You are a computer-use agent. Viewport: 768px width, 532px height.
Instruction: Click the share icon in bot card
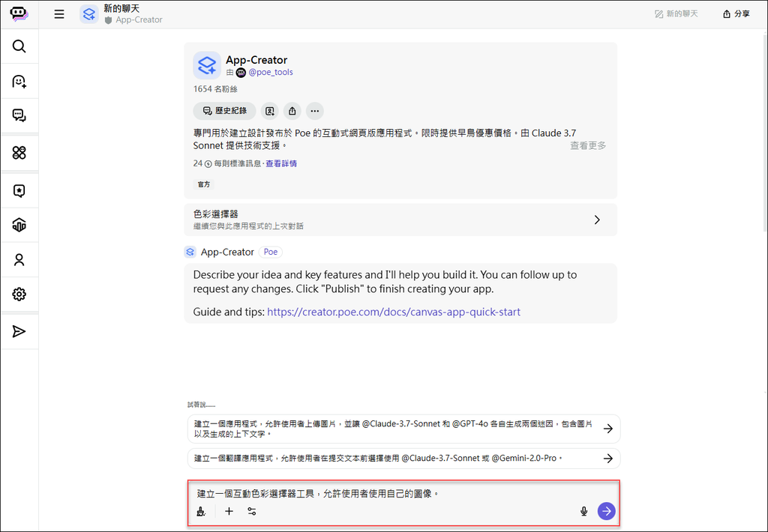tap(292, 111)
